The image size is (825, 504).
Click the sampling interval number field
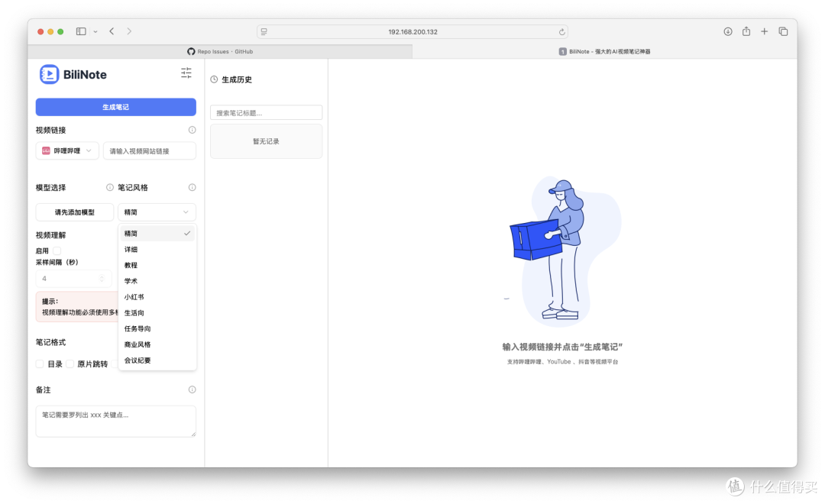click(73, 278)
